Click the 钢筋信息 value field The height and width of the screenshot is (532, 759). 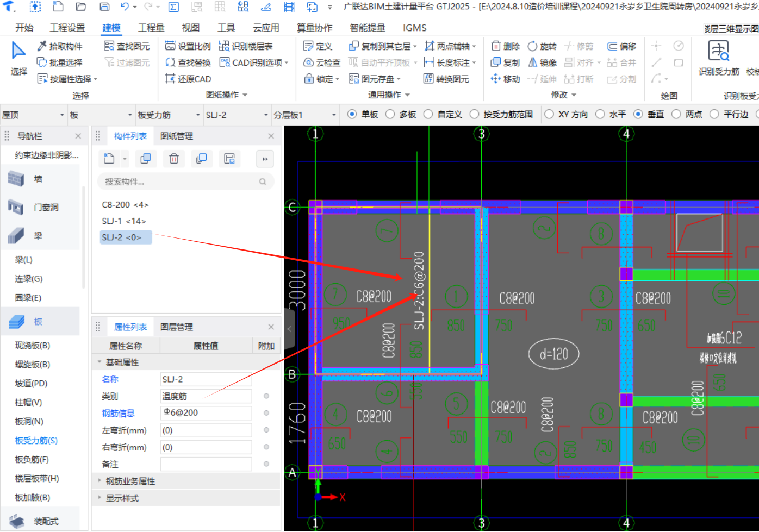pyautogui.click(x=206, y=413)
